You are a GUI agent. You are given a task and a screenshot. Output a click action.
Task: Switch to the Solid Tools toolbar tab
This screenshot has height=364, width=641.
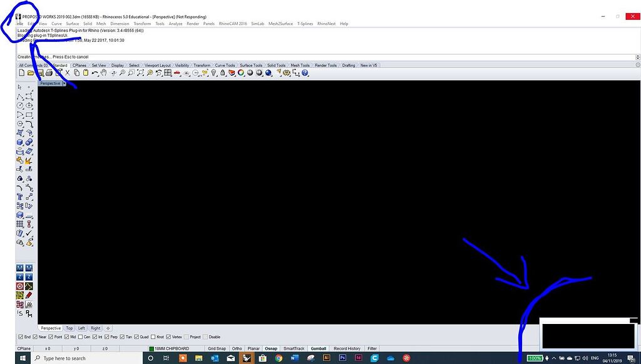click(275, 64)
